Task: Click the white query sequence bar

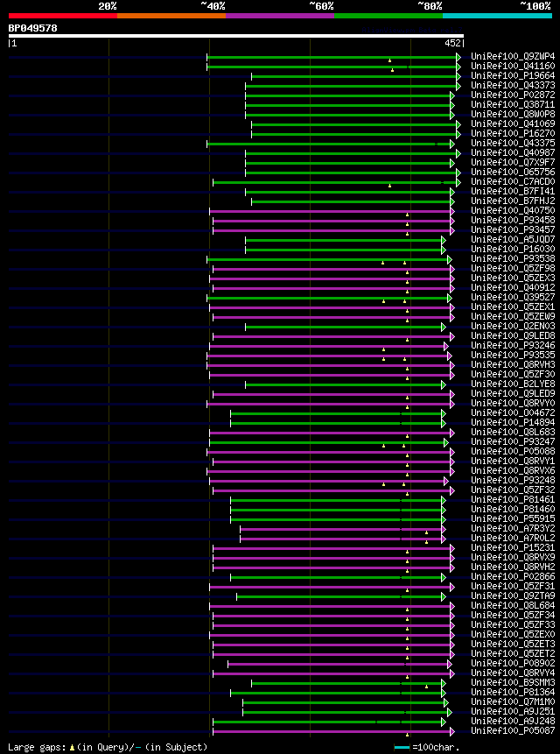Action: pyautogui.click(x=236, y=36)
